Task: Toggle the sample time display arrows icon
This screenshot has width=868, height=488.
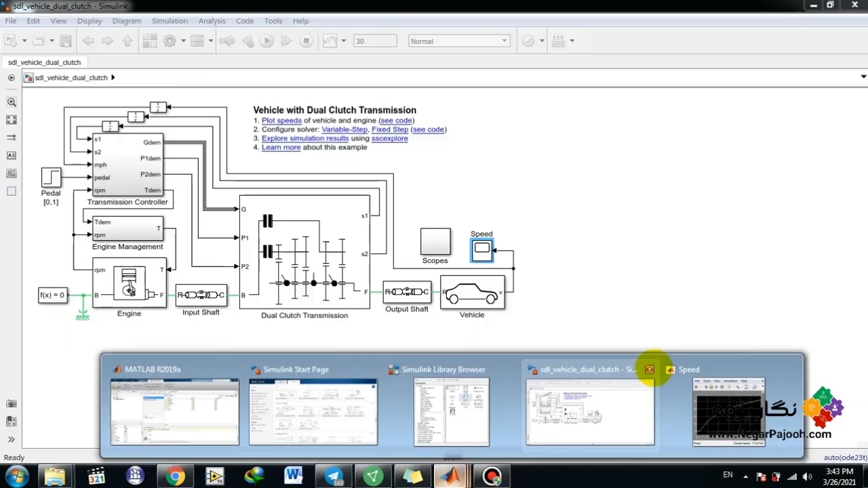Action: pos(12,138)
